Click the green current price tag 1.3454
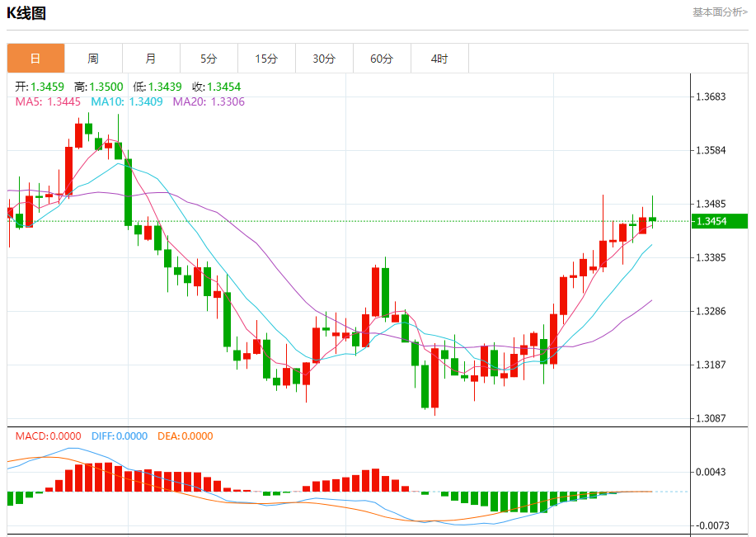The height and width of the screenshot is (537, 756). coord(720,221)
